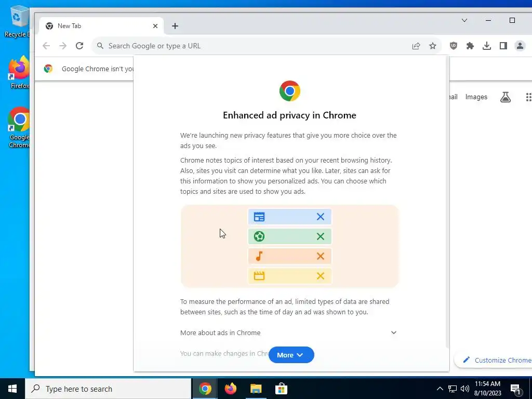Bookmark this tab with the star icon
Screen dimensions: 532x399
pyautogui.click(x=433, y=46)
